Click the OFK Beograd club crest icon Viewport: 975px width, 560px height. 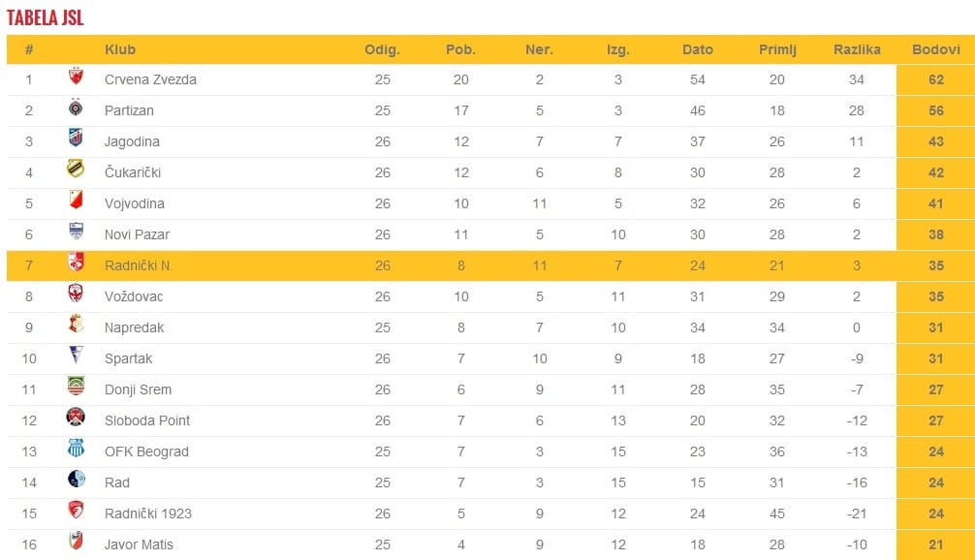coord(76,449)
